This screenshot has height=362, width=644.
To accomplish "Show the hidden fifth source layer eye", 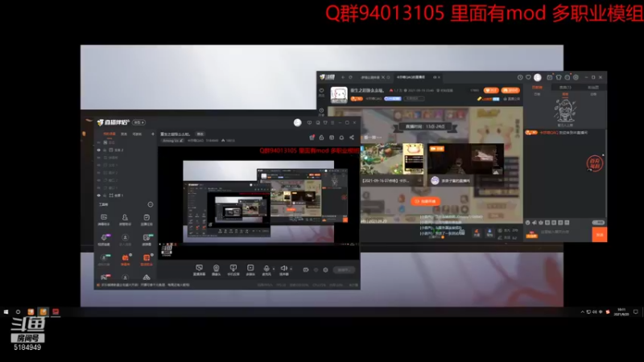I will point(98,173).
